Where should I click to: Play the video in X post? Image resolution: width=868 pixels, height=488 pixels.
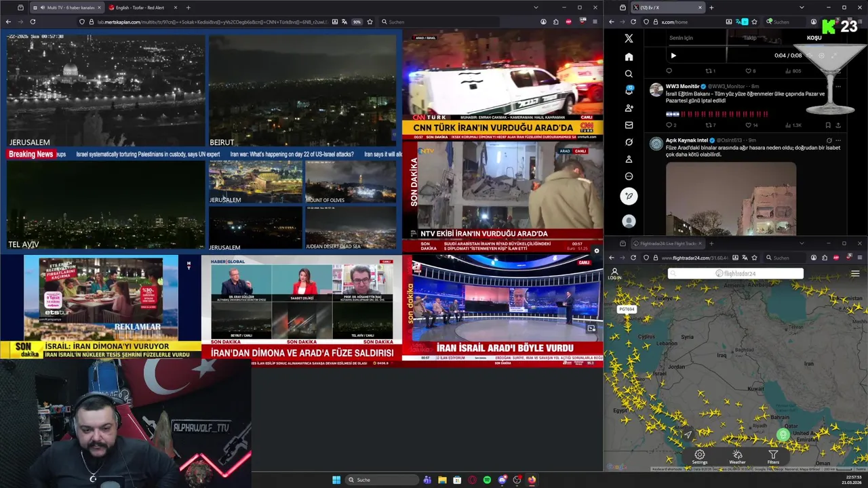(673, 56)
